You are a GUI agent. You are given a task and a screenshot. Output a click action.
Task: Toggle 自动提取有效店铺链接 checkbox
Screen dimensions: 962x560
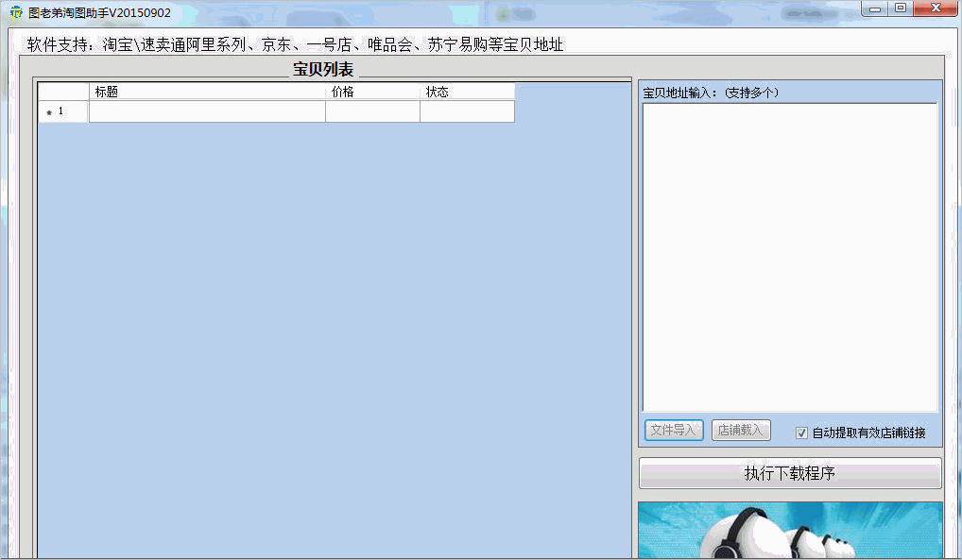801,433
